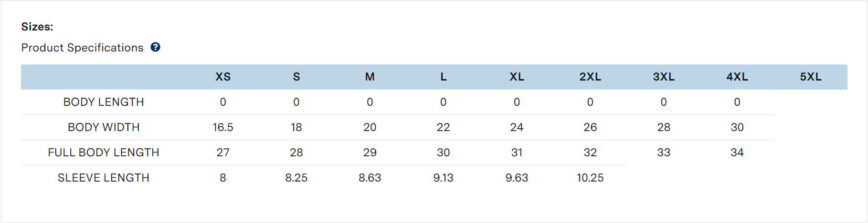Click the S size column header

(x=296, y=77)
